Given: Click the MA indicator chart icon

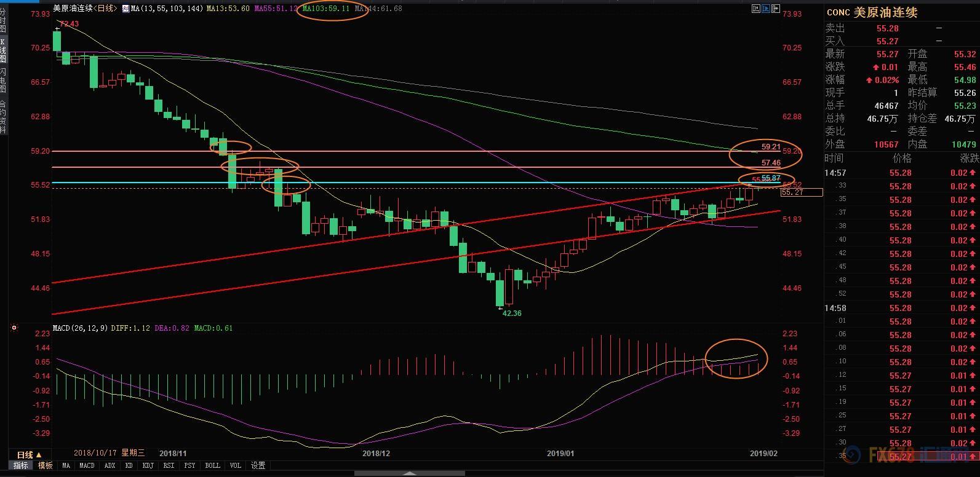Looking at the screenshot, I should 125,9.
